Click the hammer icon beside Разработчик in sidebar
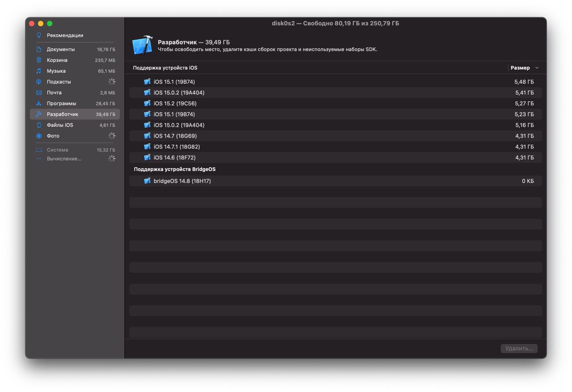The width and height of the screenshot is (572, 392). 39,114
